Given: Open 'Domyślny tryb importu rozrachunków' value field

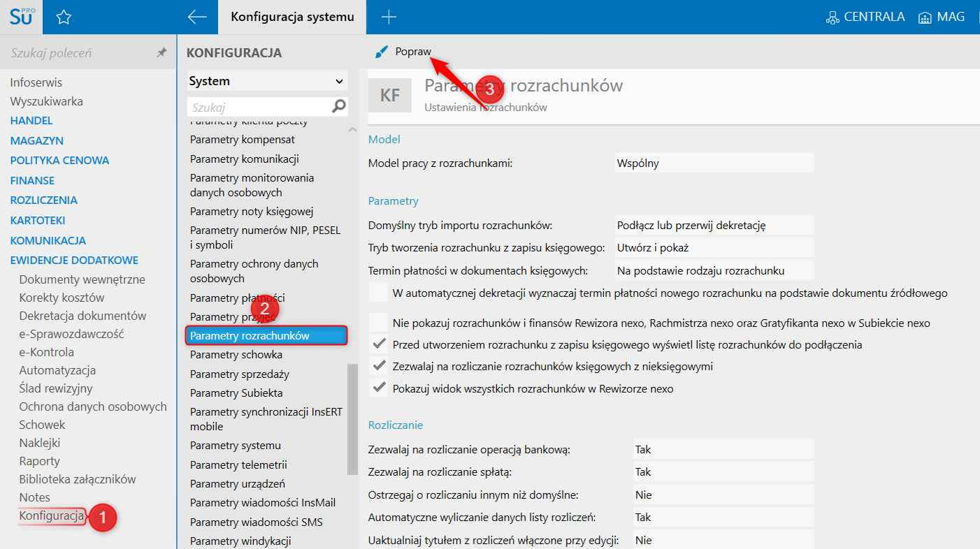Looking at the screenshot, I should (x=714, y=225).
